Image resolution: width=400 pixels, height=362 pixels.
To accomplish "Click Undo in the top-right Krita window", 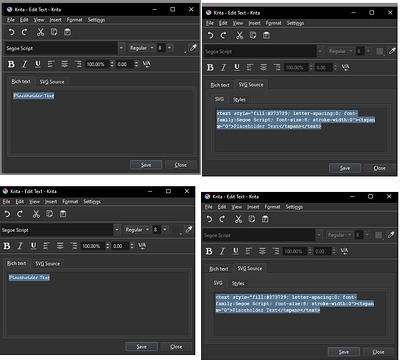I will point(210,35).
